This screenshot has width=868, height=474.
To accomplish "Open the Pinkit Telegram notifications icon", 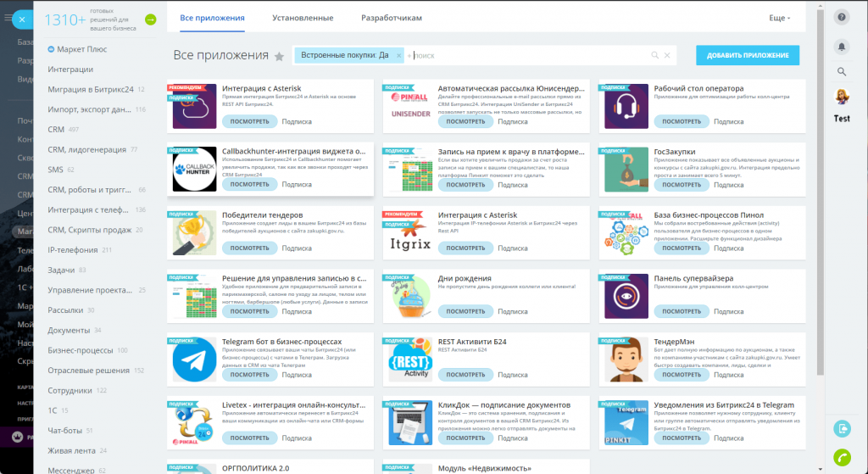I will click(626, 422).
